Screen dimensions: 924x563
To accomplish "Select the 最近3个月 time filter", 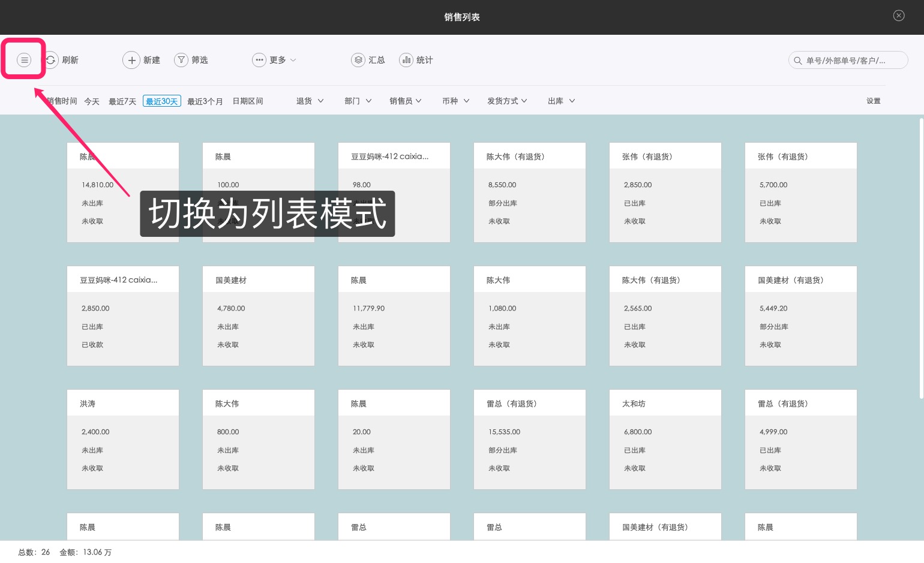I will pos(205,101).
